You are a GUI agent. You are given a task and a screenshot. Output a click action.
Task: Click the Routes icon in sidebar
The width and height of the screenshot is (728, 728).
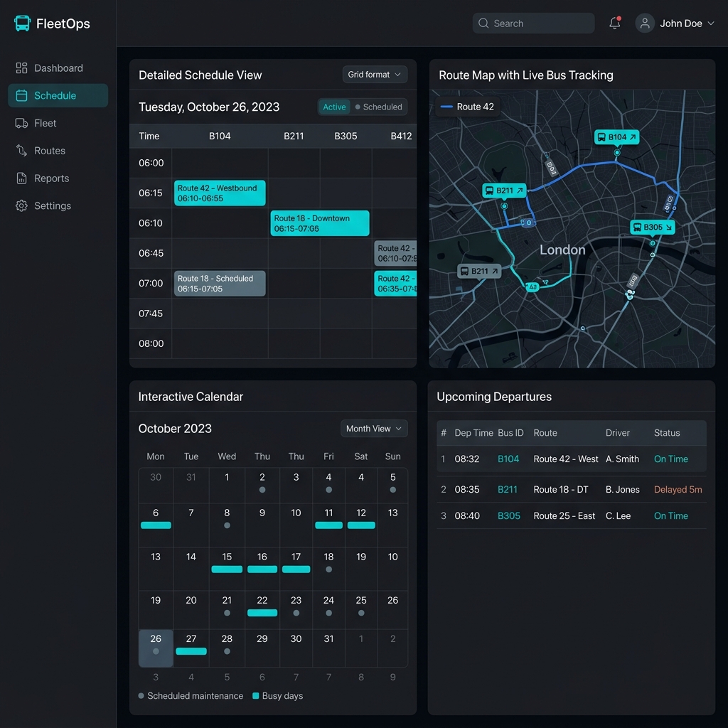pos(21,151)
